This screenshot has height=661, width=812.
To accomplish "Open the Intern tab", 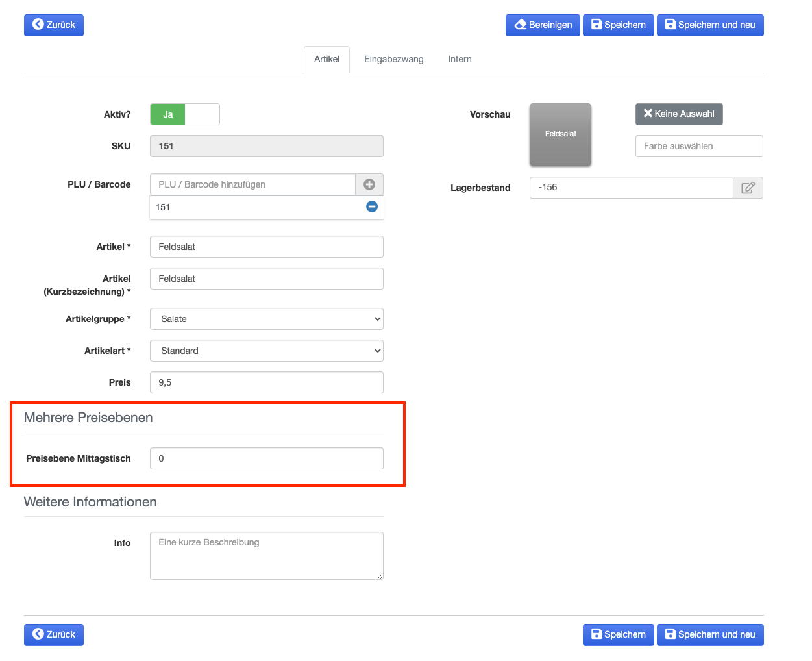I will coord(460,59).
